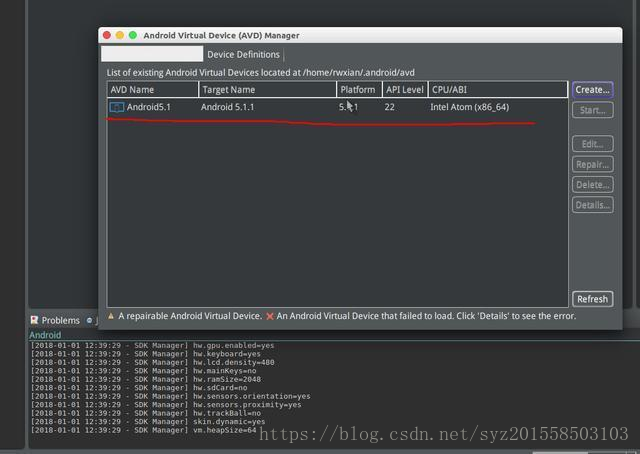Select the blank first AVD Manager tab

click(x=152, y=54)
